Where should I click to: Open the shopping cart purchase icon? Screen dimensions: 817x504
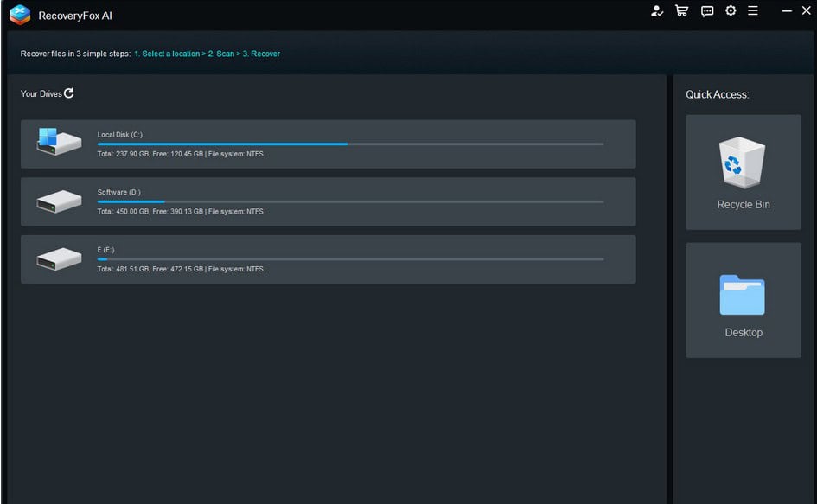(x=681, y=11)
